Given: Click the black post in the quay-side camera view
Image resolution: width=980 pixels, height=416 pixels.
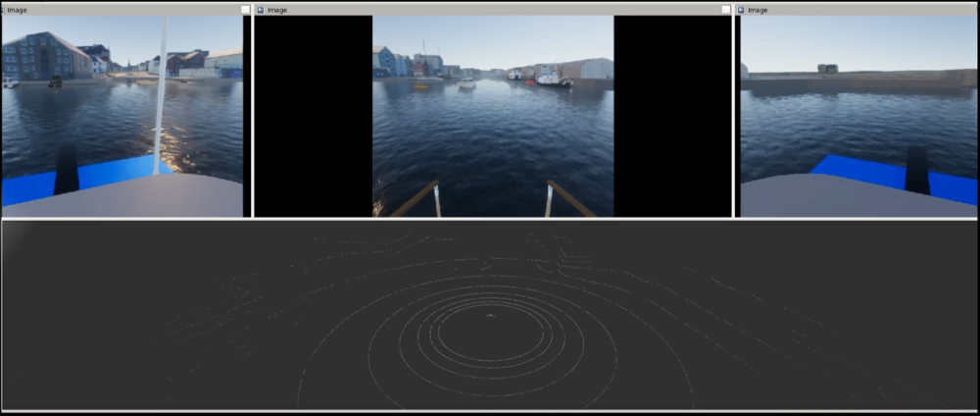Looking at the screenshot, I should coord(916,171).
